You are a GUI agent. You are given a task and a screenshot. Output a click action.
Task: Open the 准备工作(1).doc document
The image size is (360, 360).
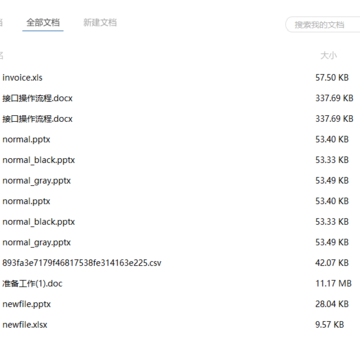tap(32, 284)
